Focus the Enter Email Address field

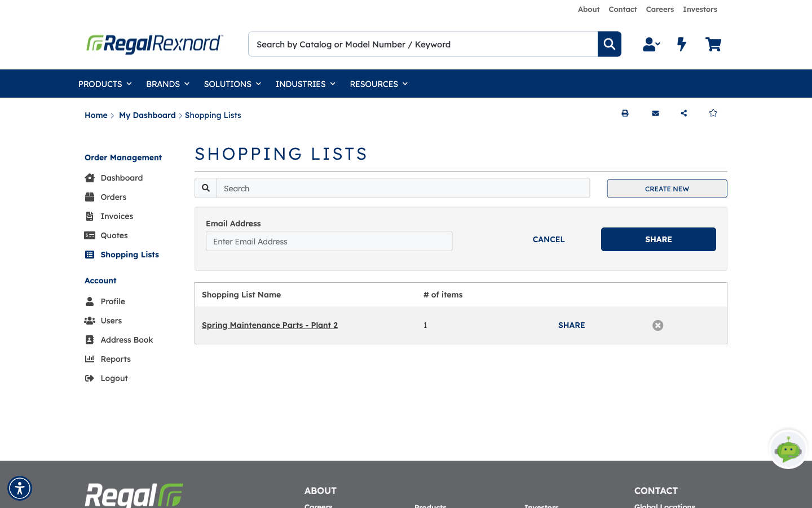329,241
